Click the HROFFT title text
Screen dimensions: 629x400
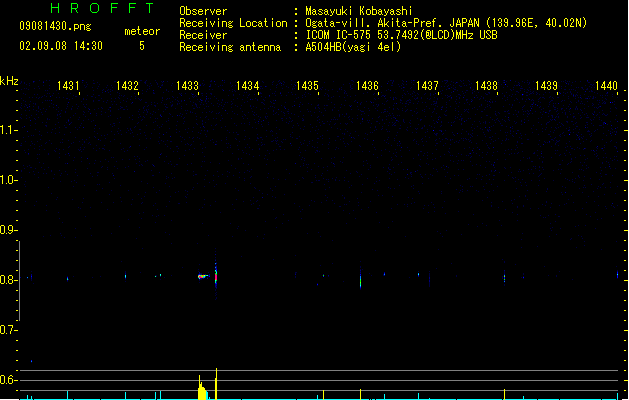pyautogui.click(x=102, y=8)
